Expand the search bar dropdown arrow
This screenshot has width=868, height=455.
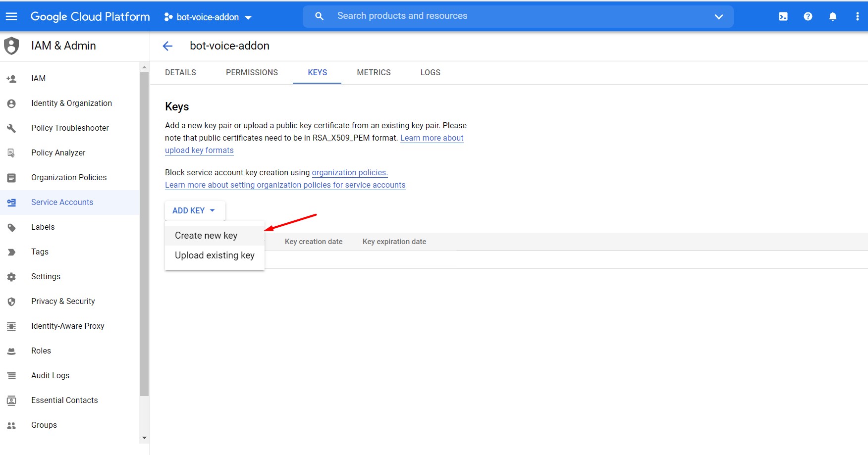pos(719,17)
